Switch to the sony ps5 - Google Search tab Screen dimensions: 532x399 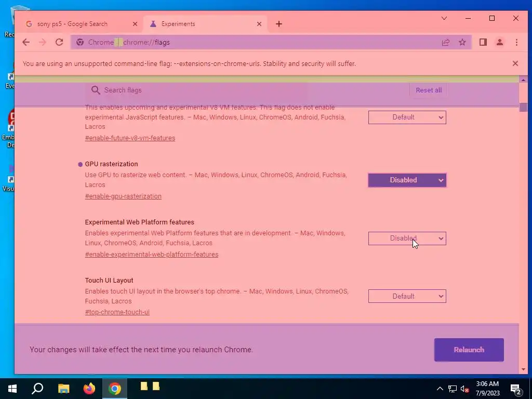point(82,24)
